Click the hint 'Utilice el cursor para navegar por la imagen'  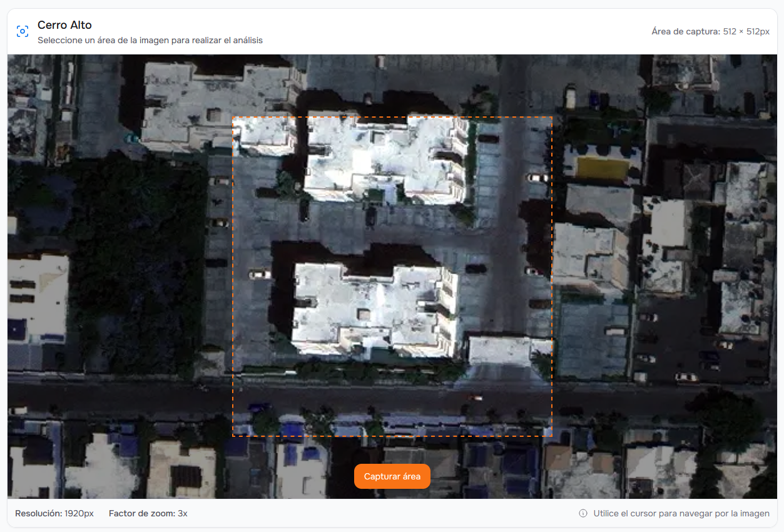click(681, 513)
